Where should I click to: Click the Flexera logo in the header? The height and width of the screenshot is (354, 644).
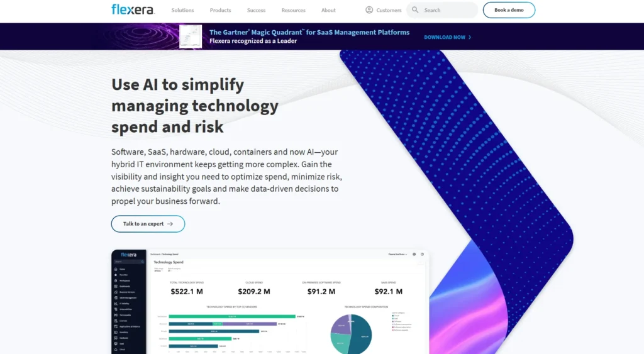click(133, 9)
